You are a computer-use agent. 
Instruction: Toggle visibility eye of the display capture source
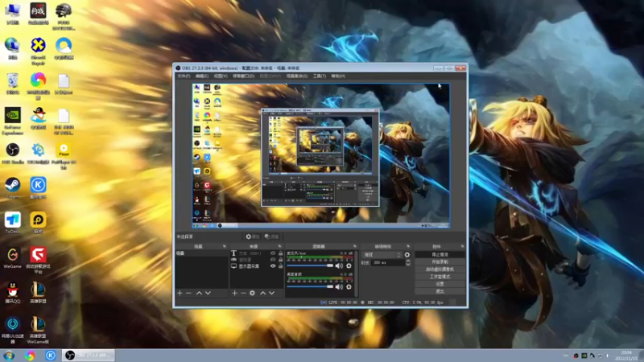pos(273,266)
